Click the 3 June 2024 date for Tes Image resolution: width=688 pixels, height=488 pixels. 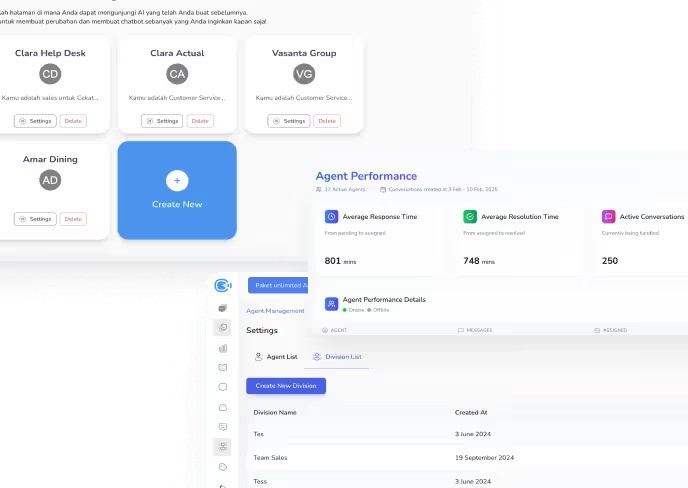[x=473, y=434]
